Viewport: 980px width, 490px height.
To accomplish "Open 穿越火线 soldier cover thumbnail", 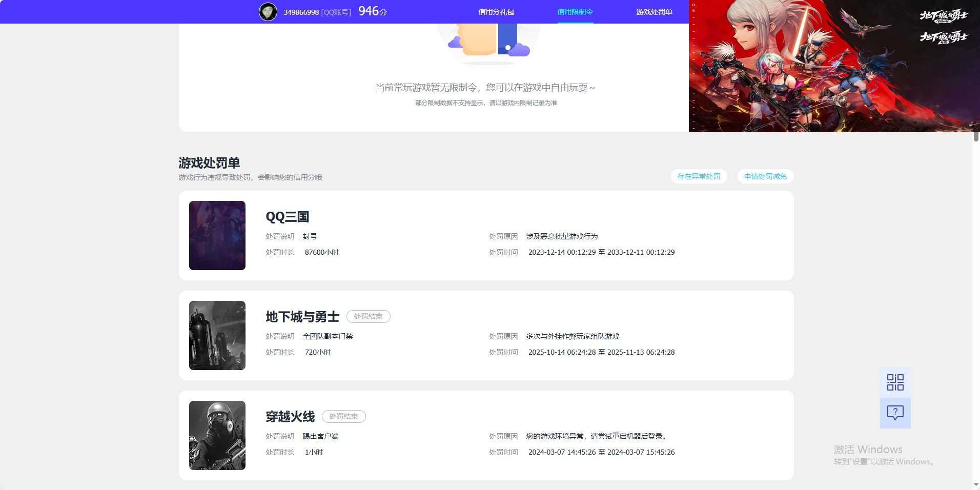I will [x=217, y=435].
